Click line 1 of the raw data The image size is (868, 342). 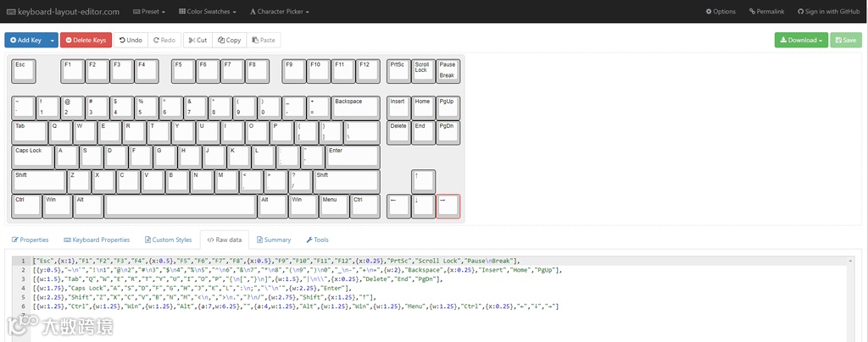click(x=277, y=261)
